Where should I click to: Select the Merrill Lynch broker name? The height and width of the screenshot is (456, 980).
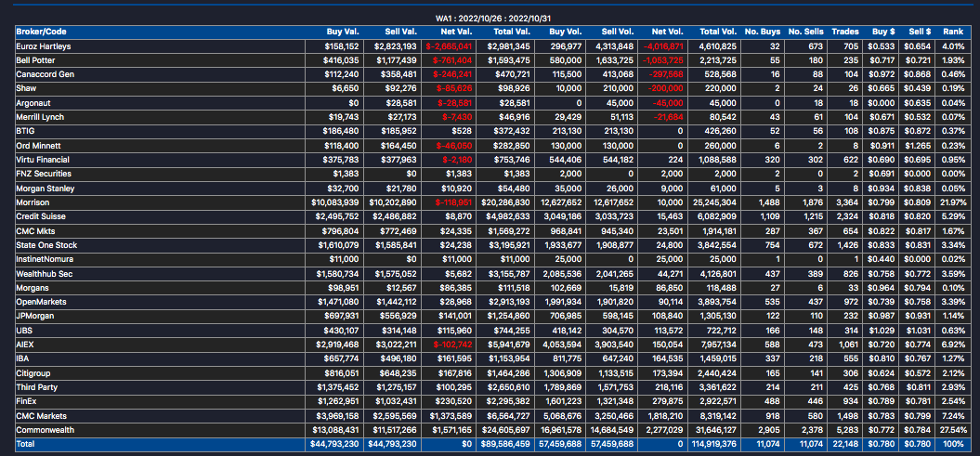[40, 117]
